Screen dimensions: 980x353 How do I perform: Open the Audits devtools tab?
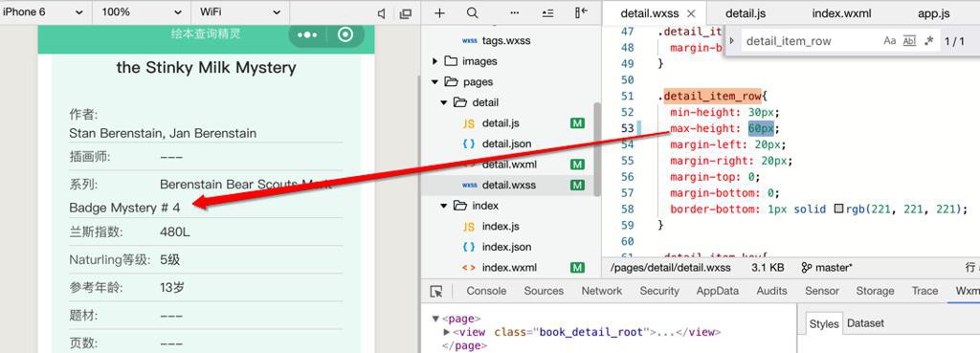click(772, 291)
